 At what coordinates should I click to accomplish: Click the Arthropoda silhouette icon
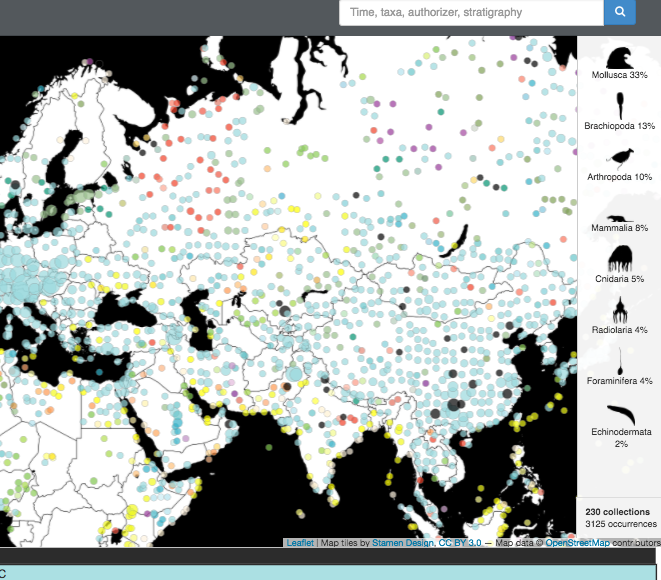(x=618, y=157)
